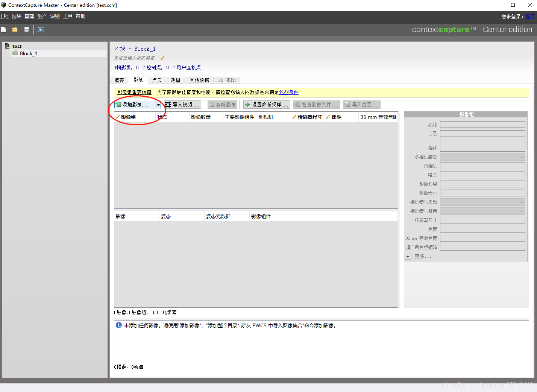Click the 设置降低采样 button

click(267, 105)
